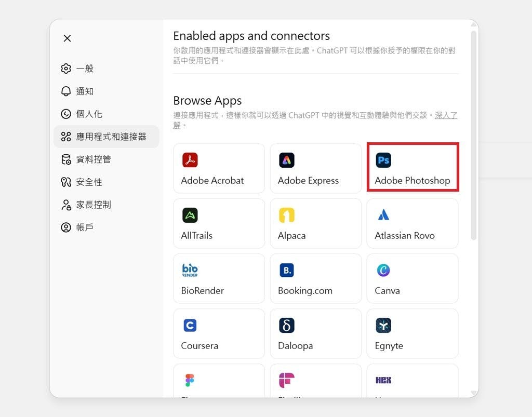Viewport: 532px width, 417px height.
Task: Click the personalization icon beside 個人化
Action: coord(66,114)
